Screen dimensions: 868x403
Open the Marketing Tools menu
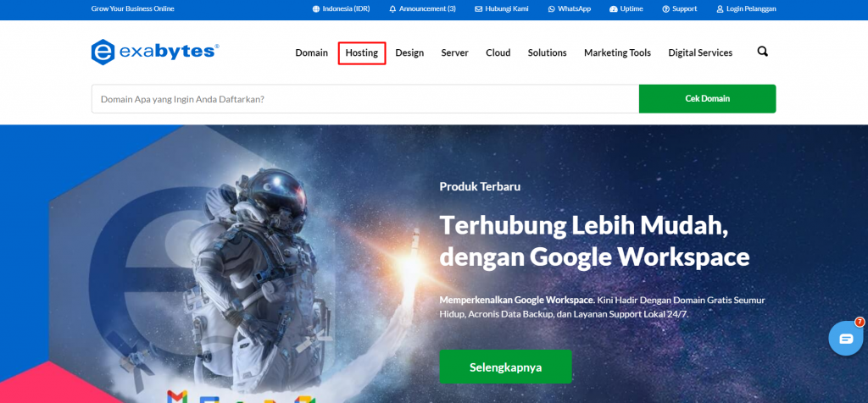pyautogui.click(x=617, y=52)
